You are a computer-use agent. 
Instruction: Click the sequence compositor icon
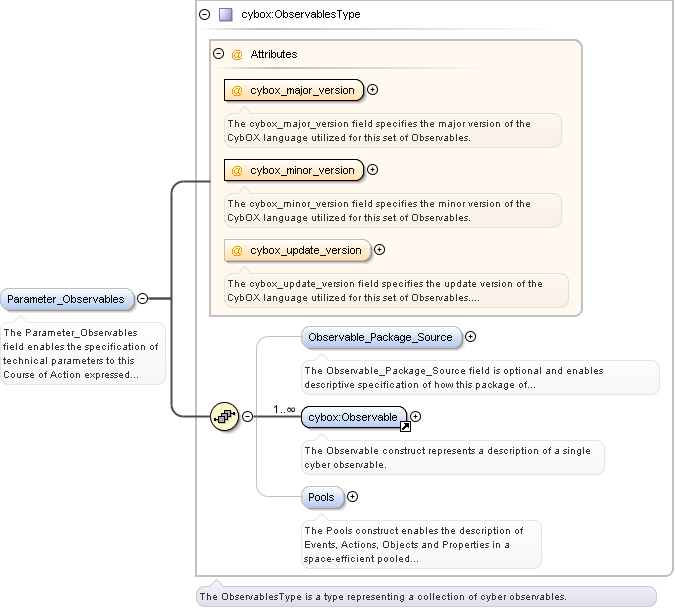click(x=224, y=416)
